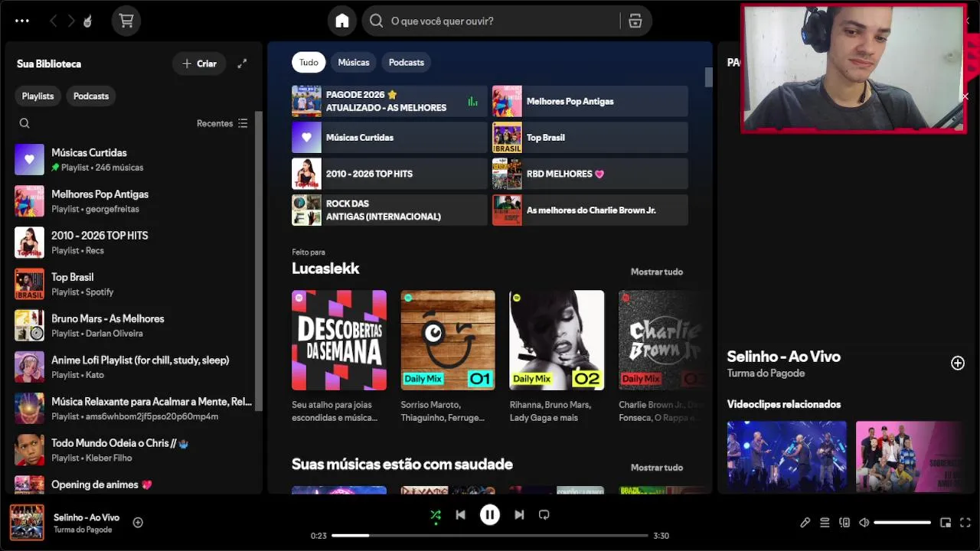Open 2010 - 2026 TOP HITS shortcut tile
Viewport: 980px width, 551px height.
point(389,174)
